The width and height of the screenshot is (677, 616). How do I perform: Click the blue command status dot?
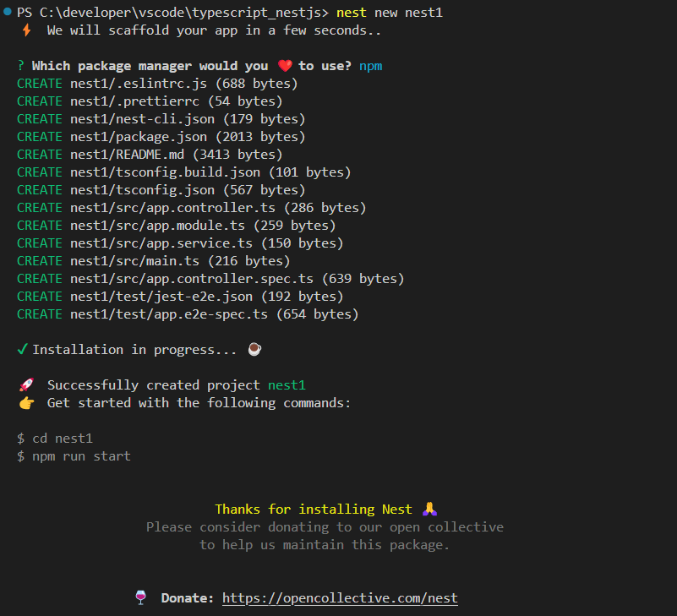click(x=8, y=12)
